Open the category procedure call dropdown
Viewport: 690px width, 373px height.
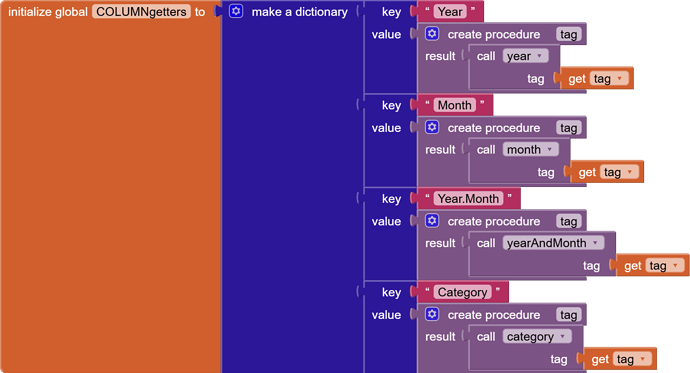tap(537, 337)
